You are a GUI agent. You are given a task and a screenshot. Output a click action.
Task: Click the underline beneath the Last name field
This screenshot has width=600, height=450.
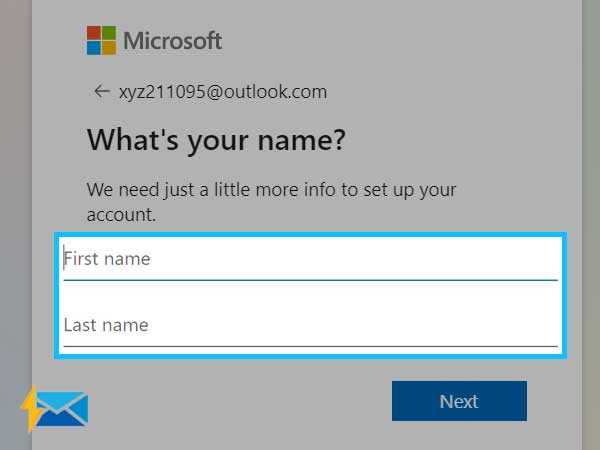(310, 346)
